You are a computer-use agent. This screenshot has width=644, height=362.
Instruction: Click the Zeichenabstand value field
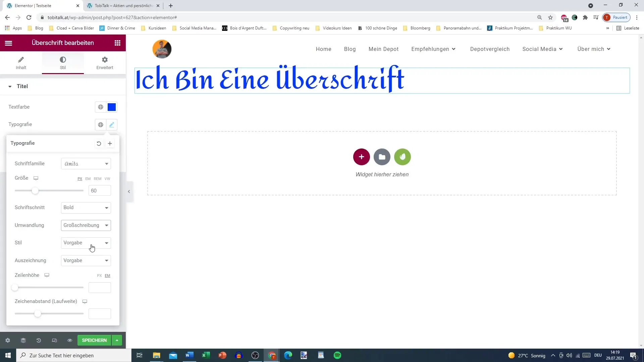(100, 314)
